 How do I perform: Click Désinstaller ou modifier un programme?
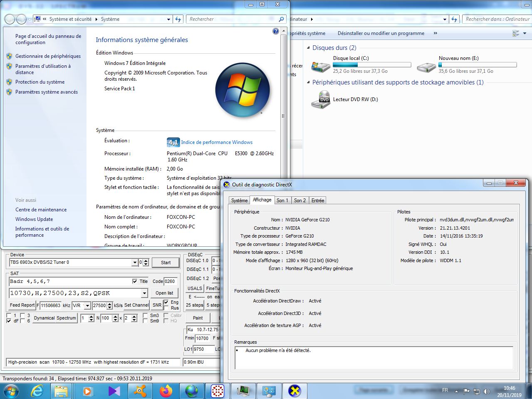click(x=381, y=33)
